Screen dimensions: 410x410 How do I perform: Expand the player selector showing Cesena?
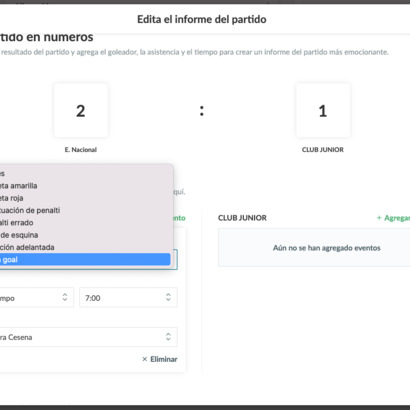[x=89, y=337]
